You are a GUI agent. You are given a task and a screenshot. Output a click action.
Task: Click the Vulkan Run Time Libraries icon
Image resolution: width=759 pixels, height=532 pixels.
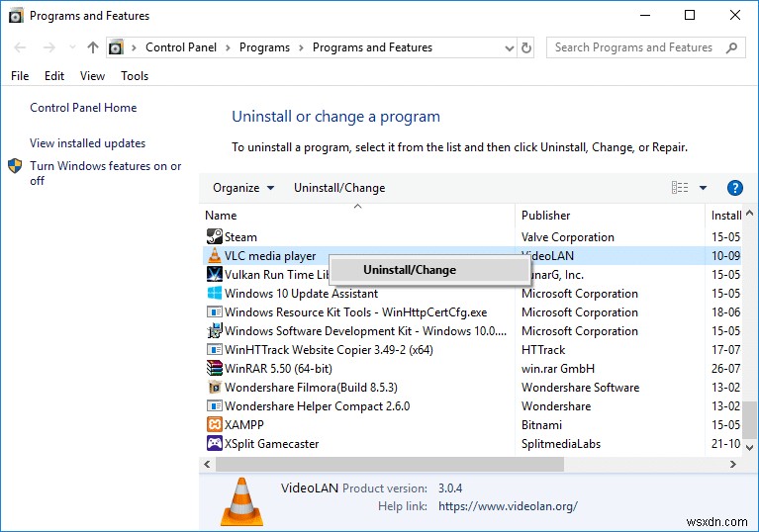214,274
